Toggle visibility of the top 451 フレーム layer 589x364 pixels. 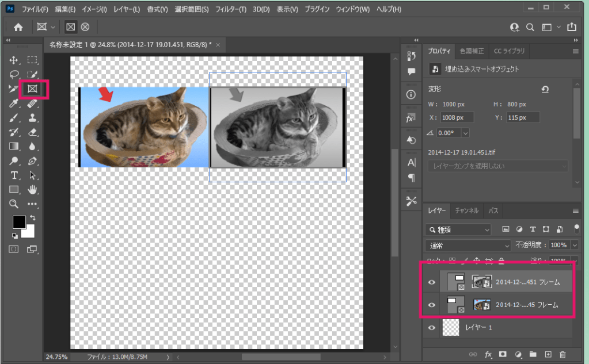click(432, 282)
